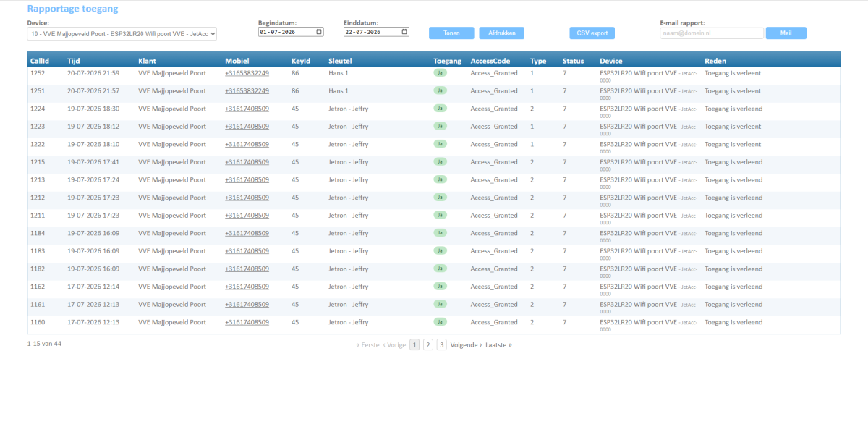The width and height of the screenshot is (868, 427).
Task: Open the Device dropdown selector
Action: 122,34
